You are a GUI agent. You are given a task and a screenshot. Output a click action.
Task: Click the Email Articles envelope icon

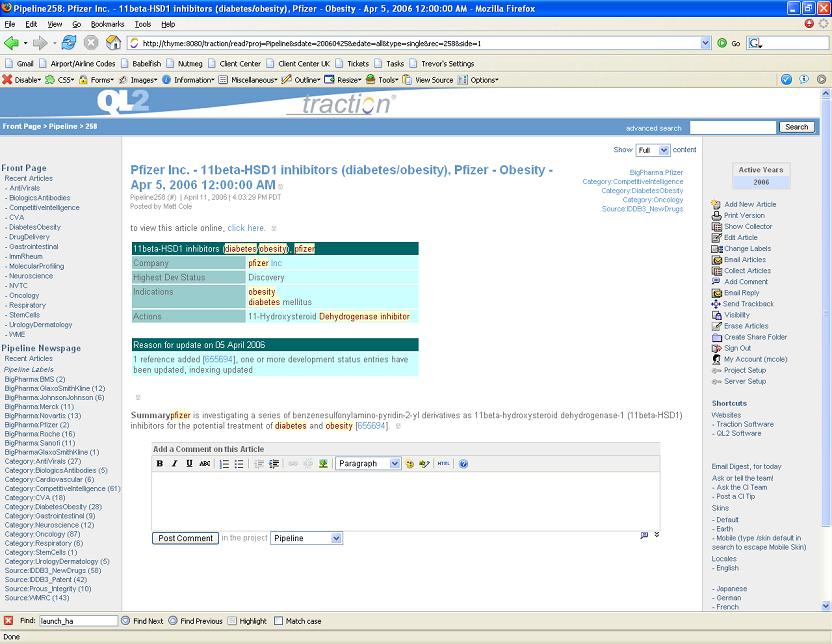[716, 260]
